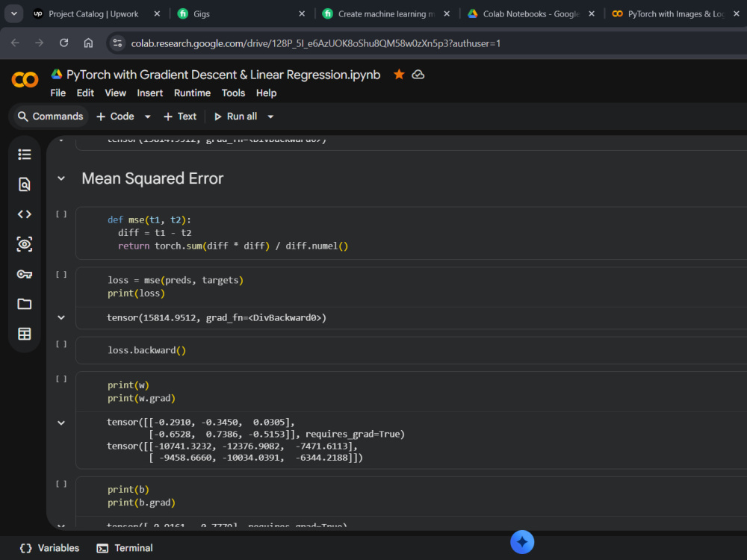
Task: Close the Gigs tab
Action: [302, 13]
